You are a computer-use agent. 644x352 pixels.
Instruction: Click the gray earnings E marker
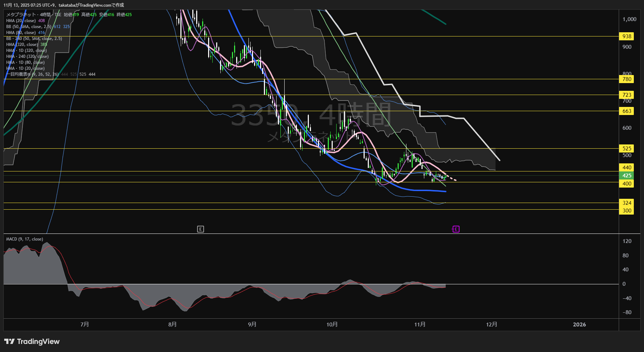(x=200, y=229)
